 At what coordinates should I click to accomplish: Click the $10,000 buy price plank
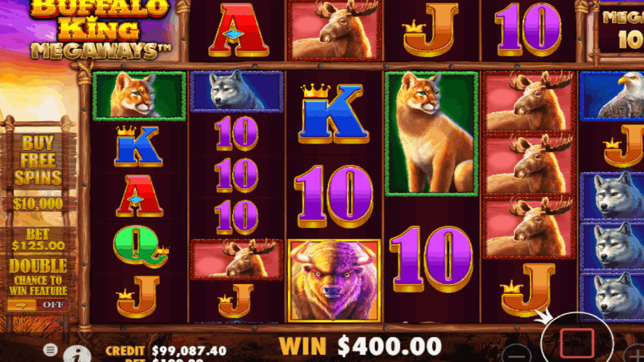click(x=38, y=204)
